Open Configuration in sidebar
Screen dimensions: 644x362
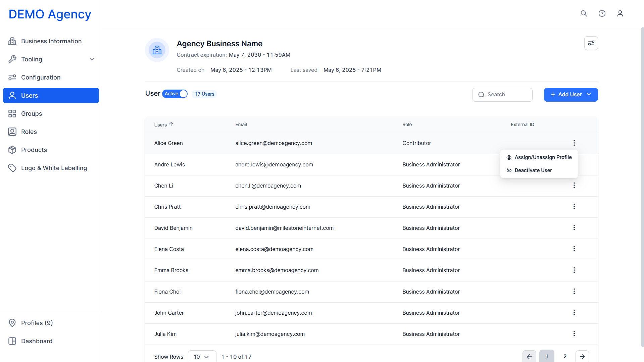(x=51, y=77)
